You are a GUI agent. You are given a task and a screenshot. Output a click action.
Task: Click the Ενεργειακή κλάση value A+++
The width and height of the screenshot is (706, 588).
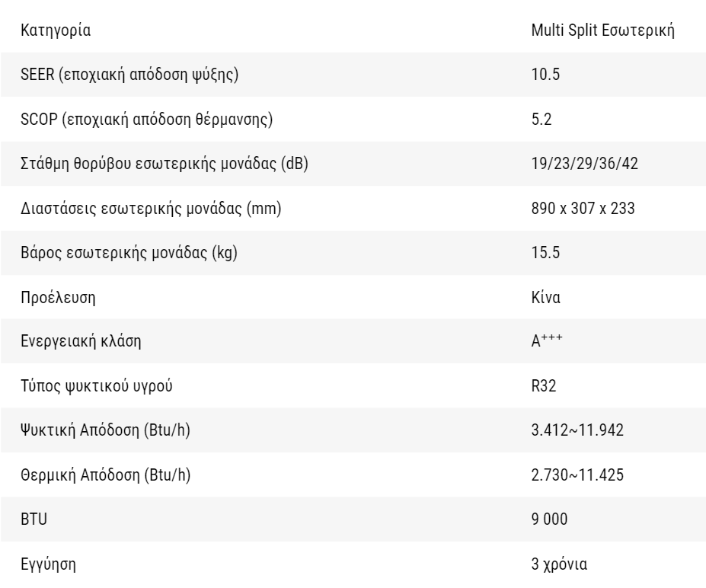[x=547, y=340]
